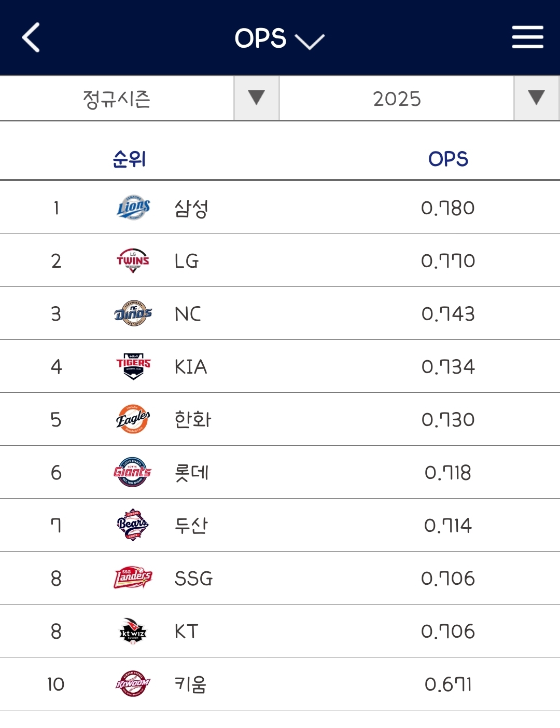Image resolution: width=560 pixels, height=728 pixels.
Task: Click the 순위 column header
Action: click(129, 159)
